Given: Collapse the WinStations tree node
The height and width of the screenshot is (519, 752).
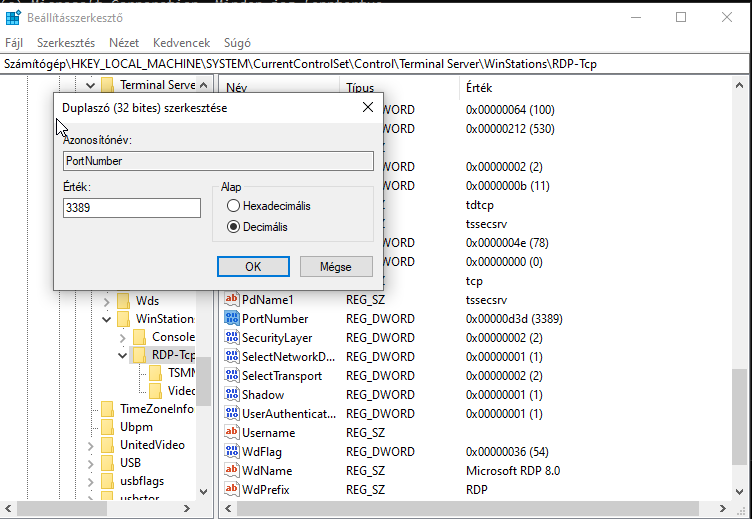Looking at the screenshot, I should pyautogui.click(x=107, y=319).
